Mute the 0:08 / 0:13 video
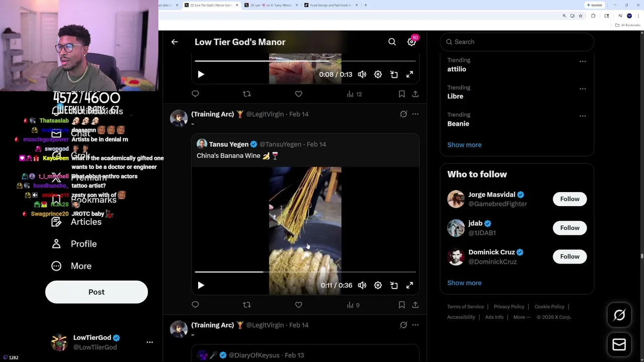 point(362,74)
